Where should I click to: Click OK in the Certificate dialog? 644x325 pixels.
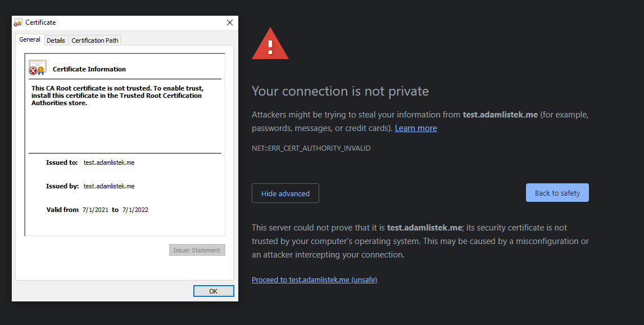214,291
